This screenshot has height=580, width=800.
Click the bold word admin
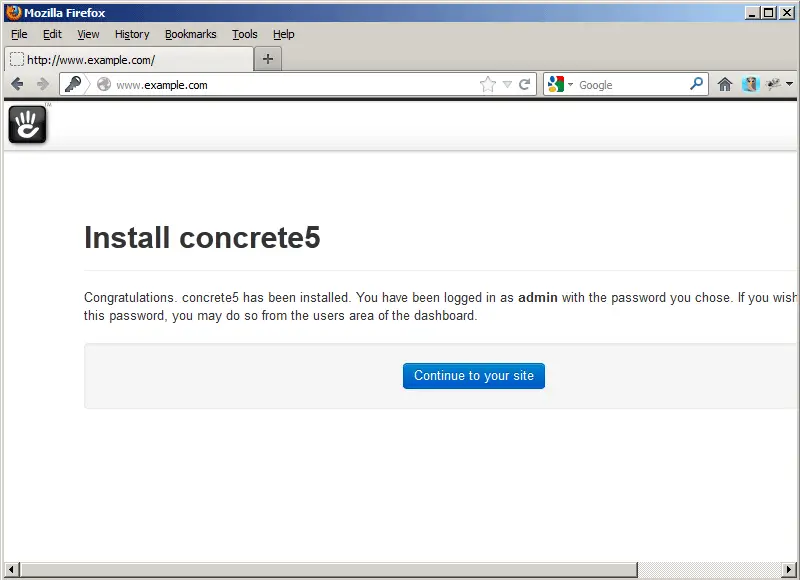coord(538,297)
